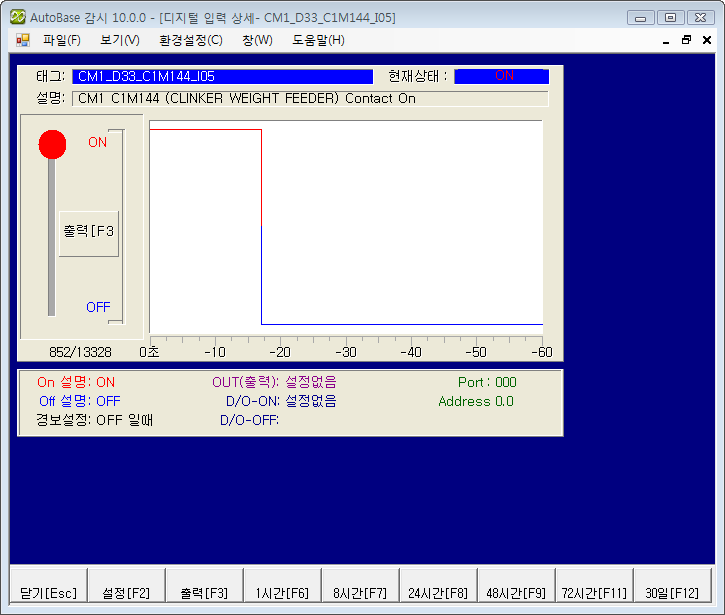This screenshot has height=615, width=725.
Task: Click the 태그: label
Action: pyautogui.click(x=51, y=76)
